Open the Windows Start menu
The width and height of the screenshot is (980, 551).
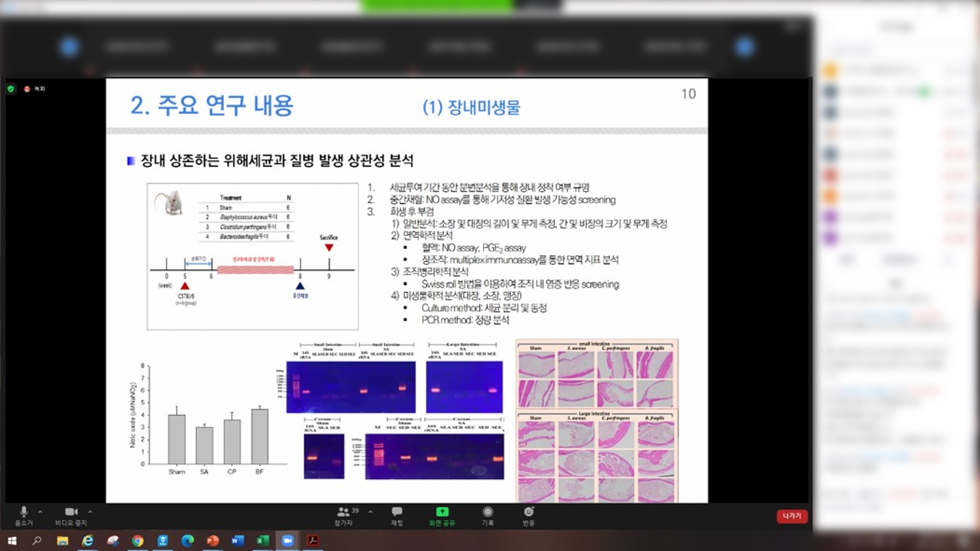(x=12, y=541)
